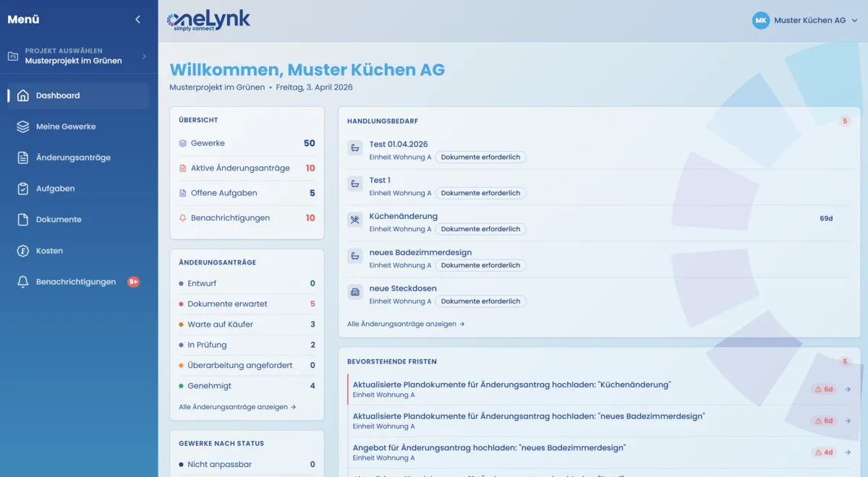Click the MK user avatar
The width and height of the screenshot is (868, 477).
(x=760, y=20)
